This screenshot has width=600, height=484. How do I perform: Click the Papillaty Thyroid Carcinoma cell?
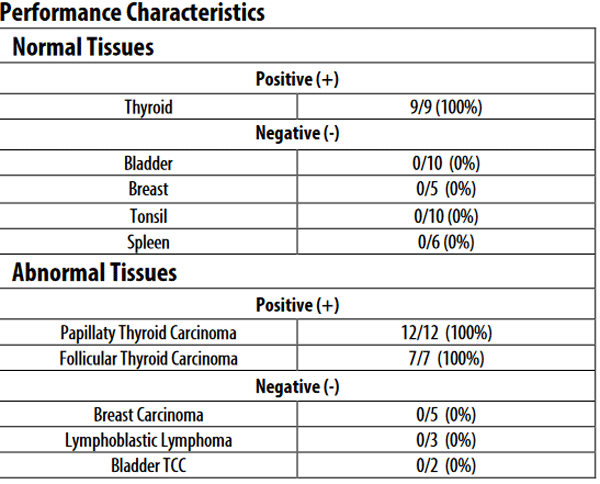tap(148, 332)
